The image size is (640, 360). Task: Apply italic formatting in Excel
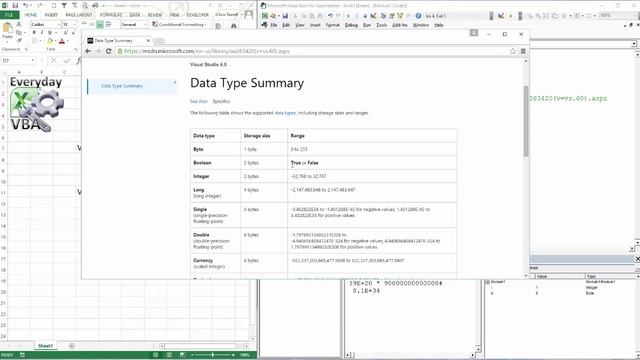pyautogui.click(x=42, y=33)
